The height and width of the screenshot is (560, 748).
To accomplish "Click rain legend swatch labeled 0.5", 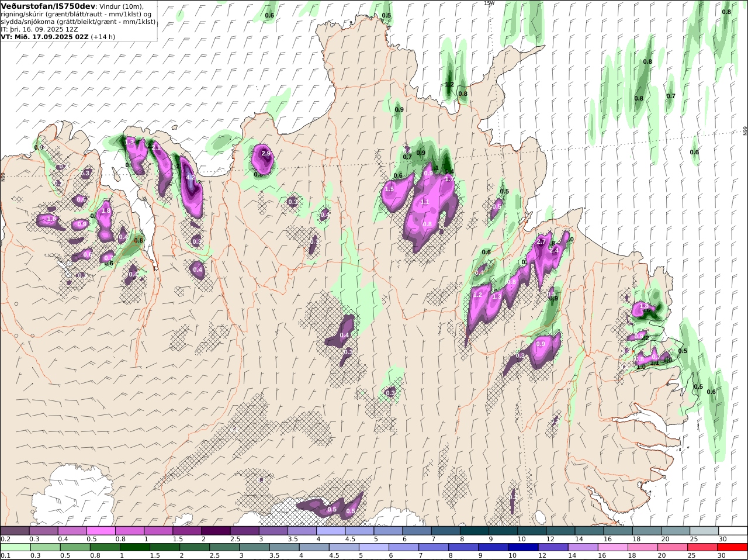I will [x=75, y=547].
